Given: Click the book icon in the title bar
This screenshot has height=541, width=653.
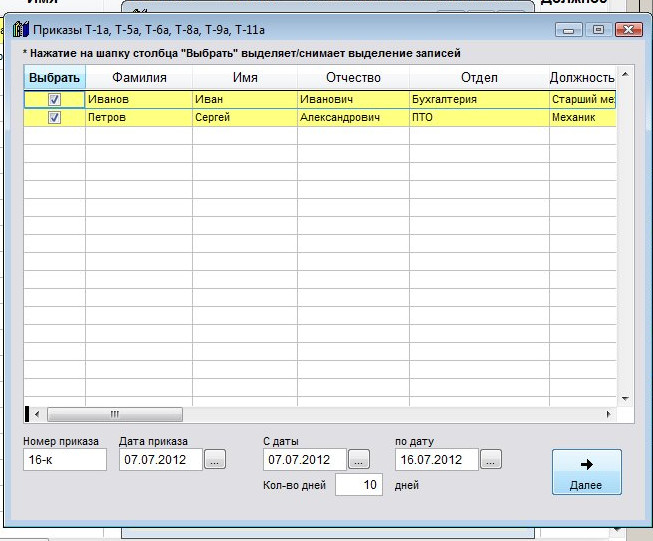Looking at the screenshot, I should (20, 30).
